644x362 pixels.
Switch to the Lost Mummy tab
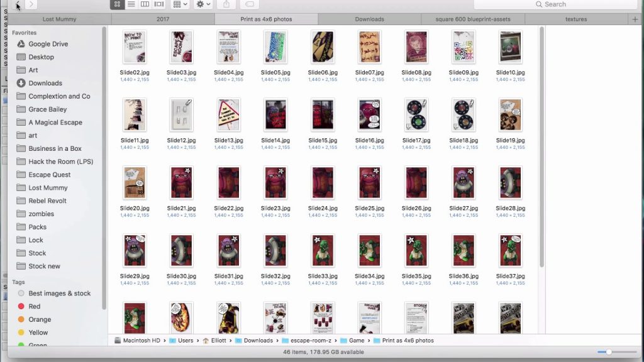[x=59, y=19]
